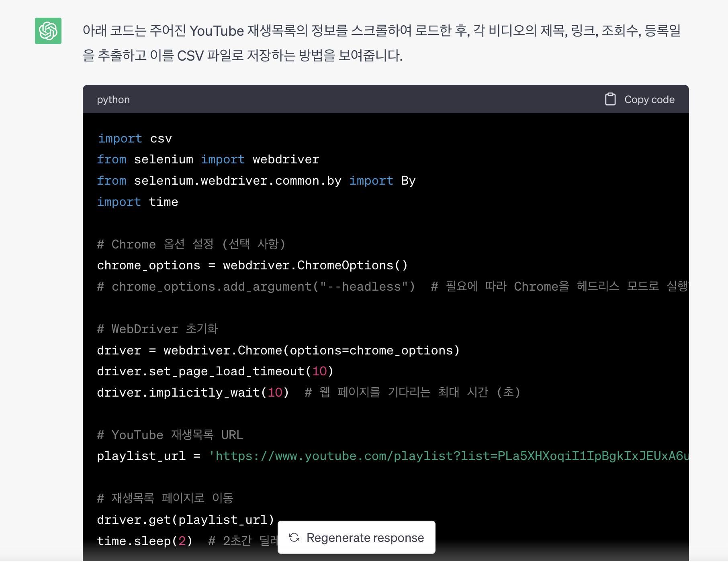The height and width of the screenshot is (562, 728).
Task: Click the line "from selenium import webdriver"
Action: coord(208,159)
